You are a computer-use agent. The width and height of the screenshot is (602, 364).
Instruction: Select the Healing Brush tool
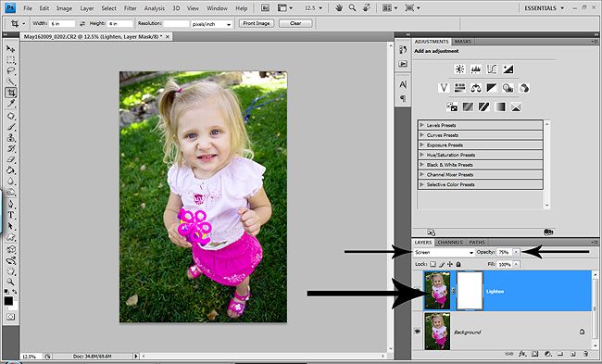tap(10, 116)
